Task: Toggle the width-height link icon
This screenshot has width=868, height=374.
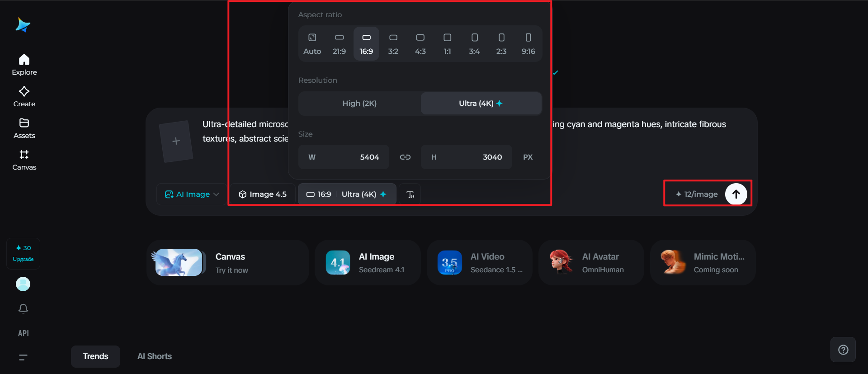Action: point(405,157)
